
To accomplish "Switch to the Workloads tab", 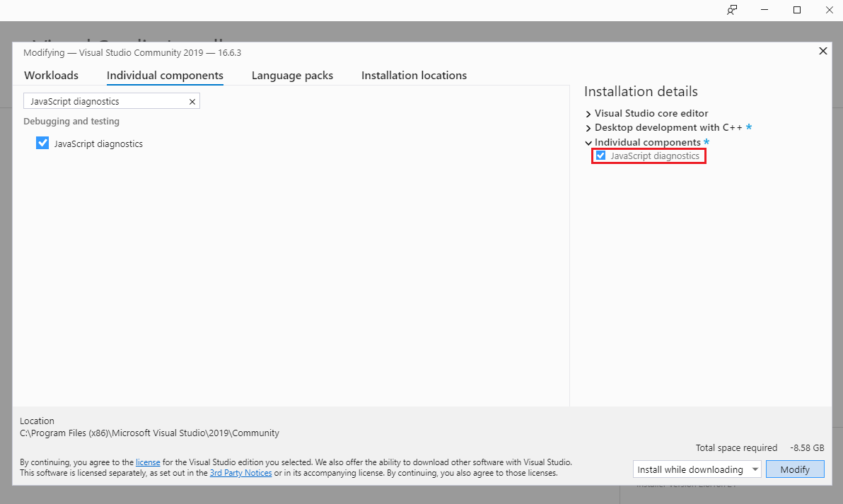I will [50, 75].
